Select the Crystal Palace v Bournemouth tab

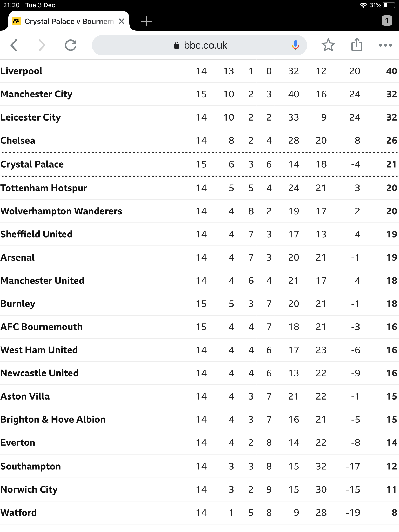[69, 21]
